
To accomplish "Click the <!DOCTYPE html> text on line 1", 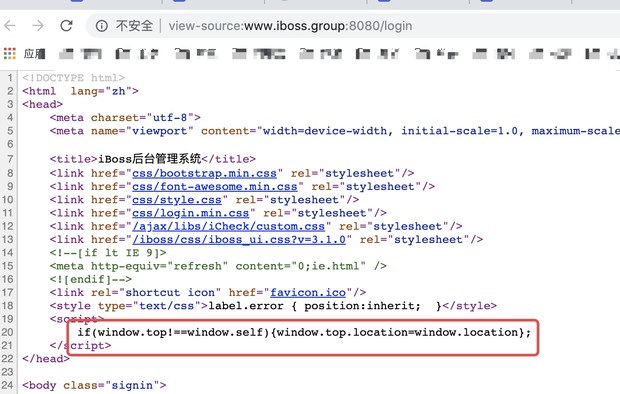I will [x=74, y=78].
